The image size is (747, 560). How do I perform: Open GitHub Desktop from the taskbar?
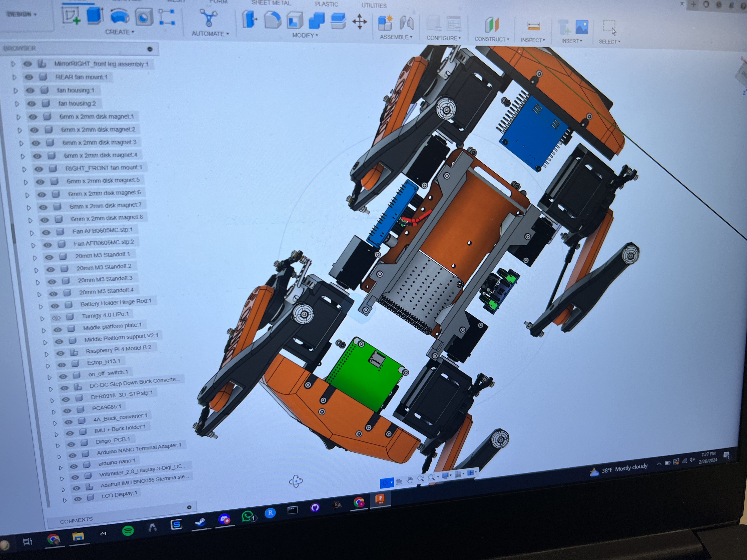coord(315,508)
